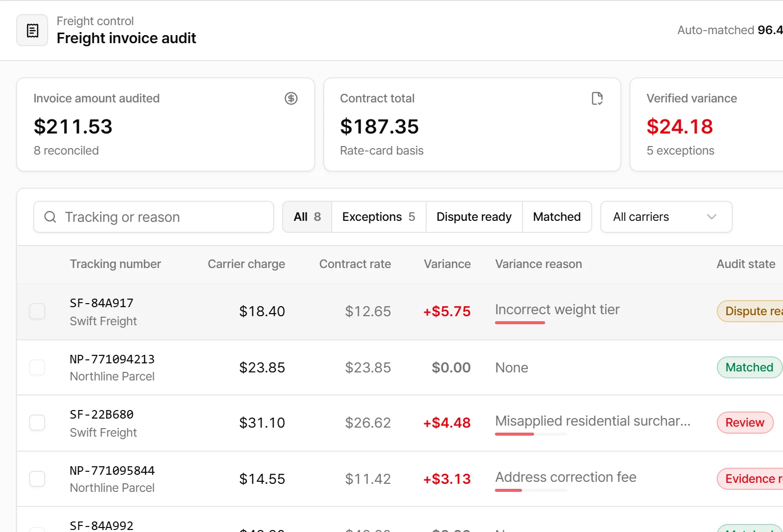Click the Dispute ready badge for SF-84A917
Image resolution: width=783 pixels, height=532 pixels.
pos(750,311)
